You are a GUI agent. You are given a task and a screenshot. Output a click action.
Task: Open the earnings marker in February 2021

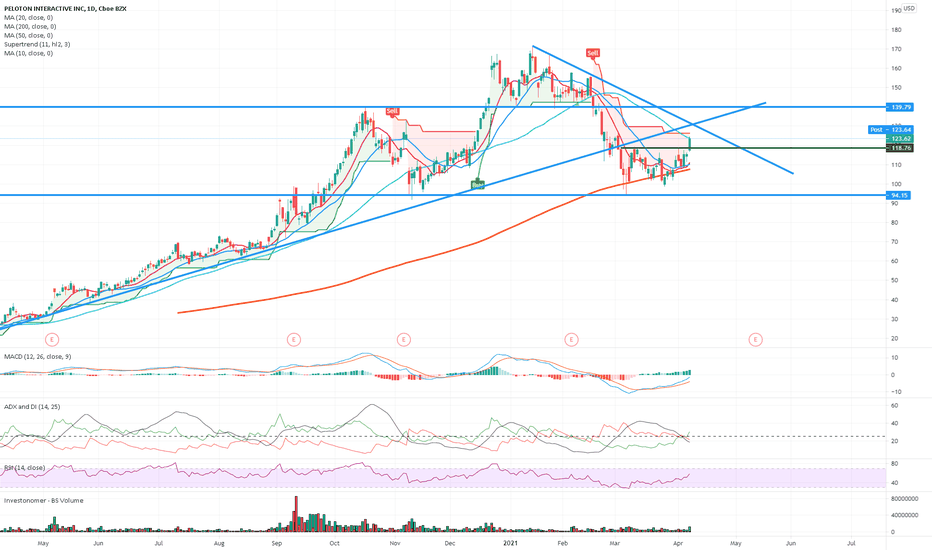571,340
